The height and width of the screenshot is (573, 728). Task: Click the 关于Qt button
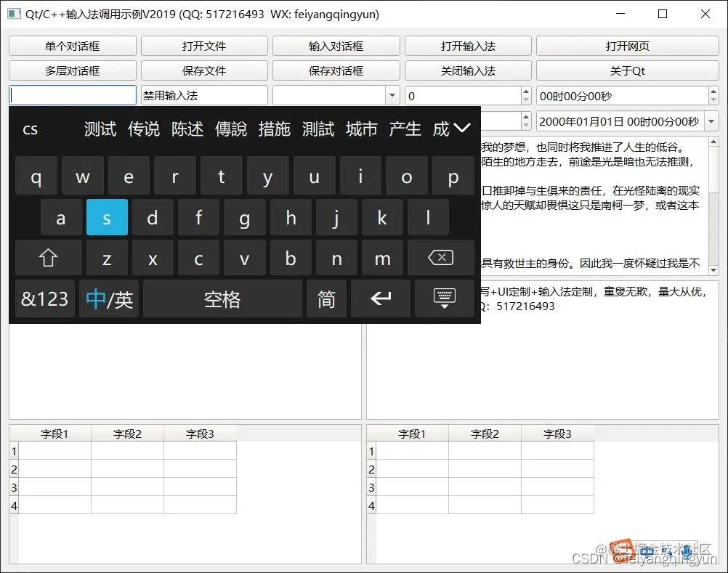(x=628, y=70)
